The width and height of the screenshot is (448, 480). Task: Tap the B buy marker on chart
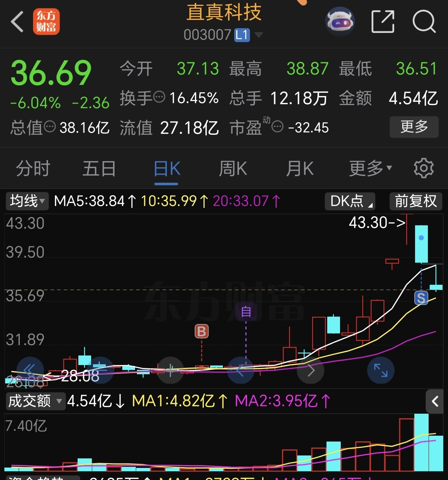[202, 331]
